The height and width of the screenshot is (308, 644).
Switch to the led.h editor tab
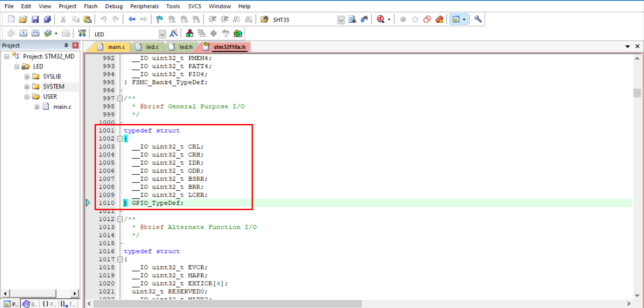click(181, 47)
